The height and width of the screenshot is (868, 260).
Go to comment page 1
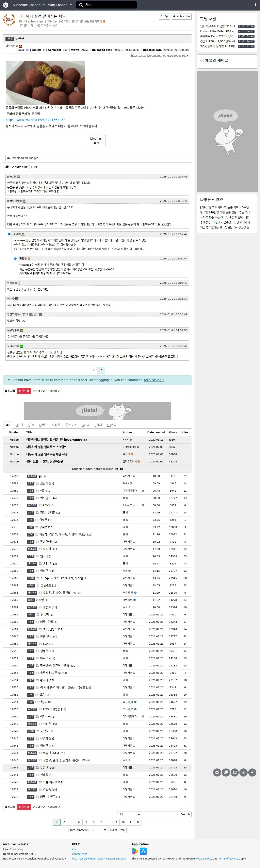click(93, 370)
